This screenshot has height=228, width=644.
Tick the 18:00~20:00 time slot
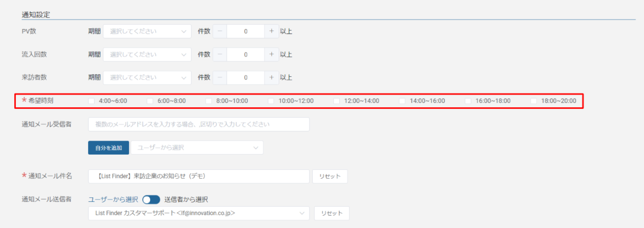coord(534,101)
